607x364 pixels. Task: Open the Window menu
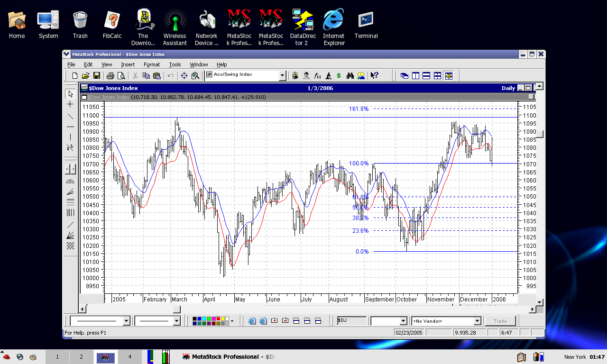tap(199, 64)
